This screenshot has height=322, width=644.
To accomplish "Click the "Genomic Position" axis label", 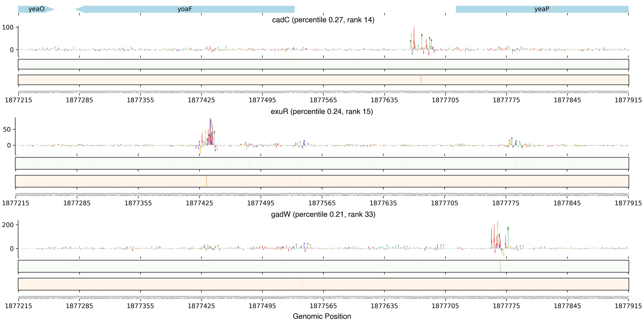I will [x=322, y=316].
